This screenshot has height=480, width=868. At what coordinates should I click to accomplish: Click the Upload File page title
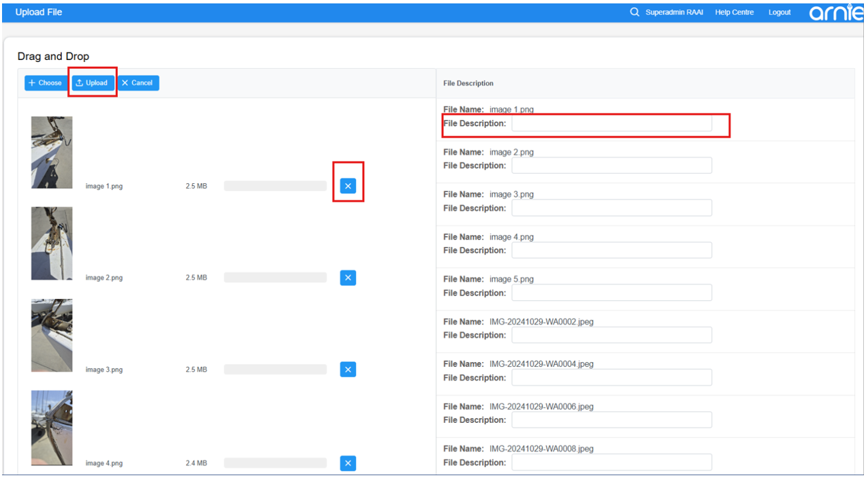[39, 12]
